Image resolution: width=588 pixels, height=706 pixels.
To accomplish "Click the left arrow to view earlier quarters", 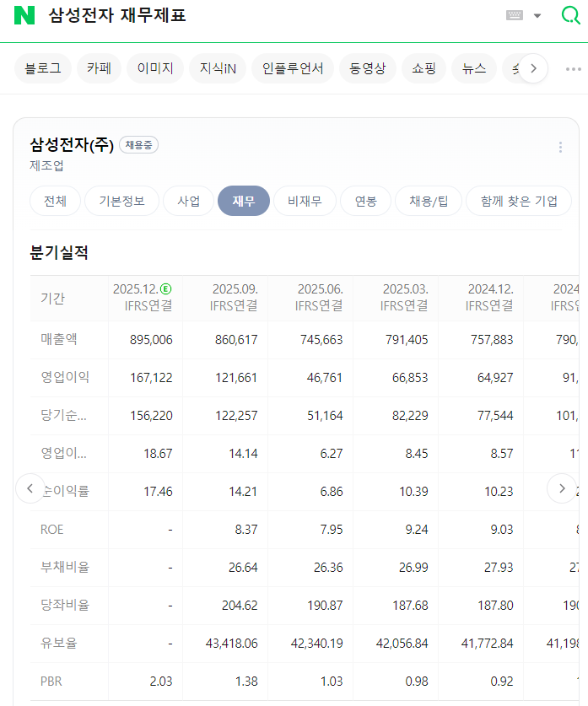I will pyautogui.click(x=30, y=488).
